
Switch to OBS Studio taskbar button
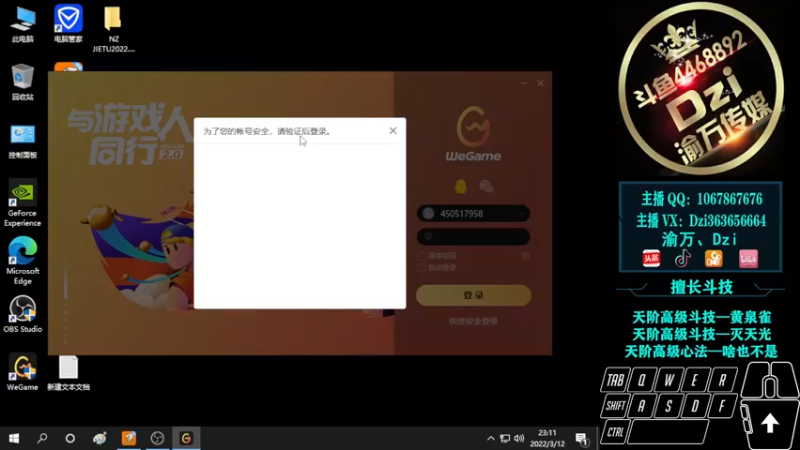click(x=157, y=438)
